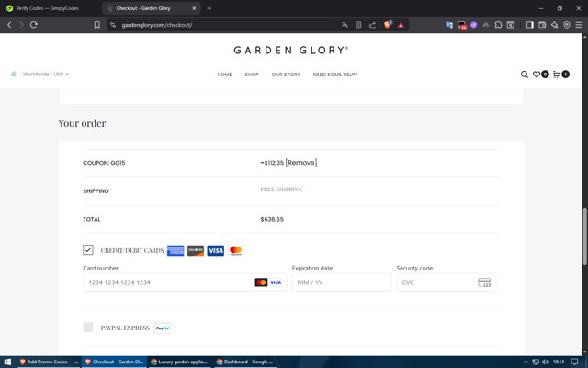Open the site search magnifier icon
This screenshot has width=588, height=368.
pyautogui.click(x=525, y=75)
